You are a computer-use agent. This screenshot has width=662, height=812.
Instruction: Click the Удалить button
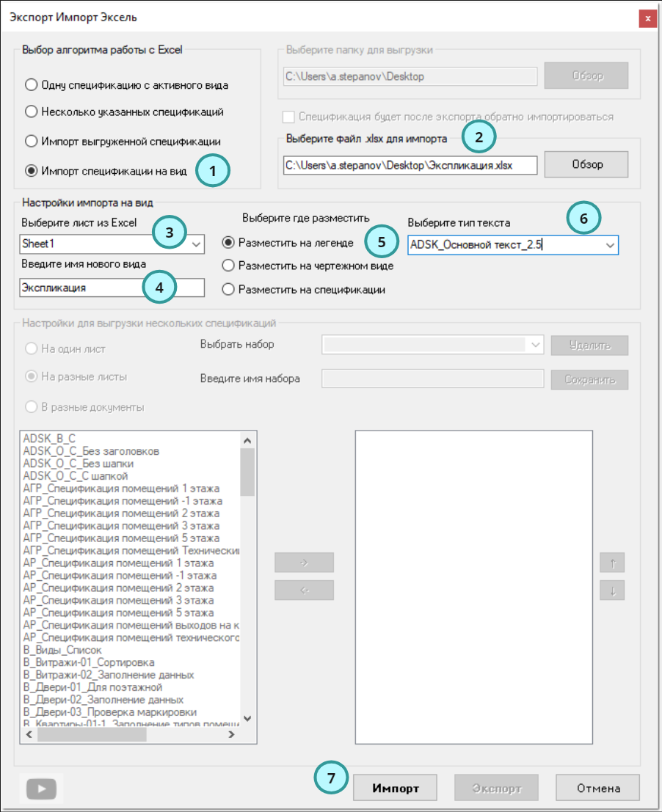[589, 345]
